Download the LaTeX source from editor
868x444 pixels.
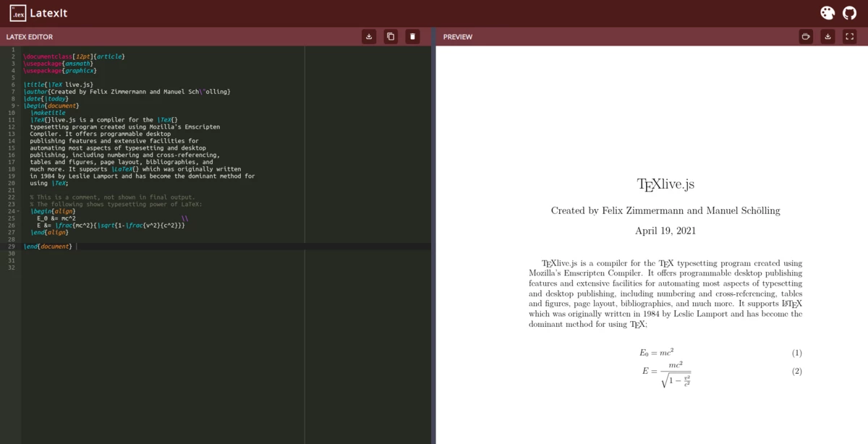point(369,36)
